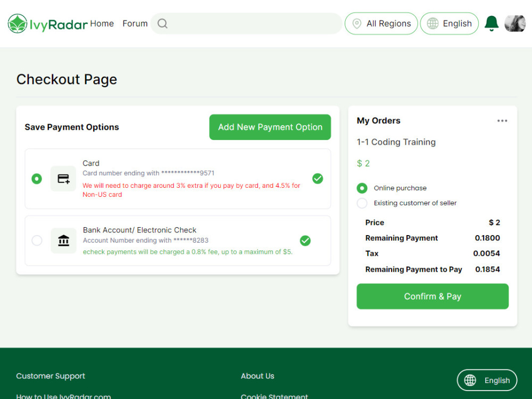Click the credit card icon

[63, 179]
